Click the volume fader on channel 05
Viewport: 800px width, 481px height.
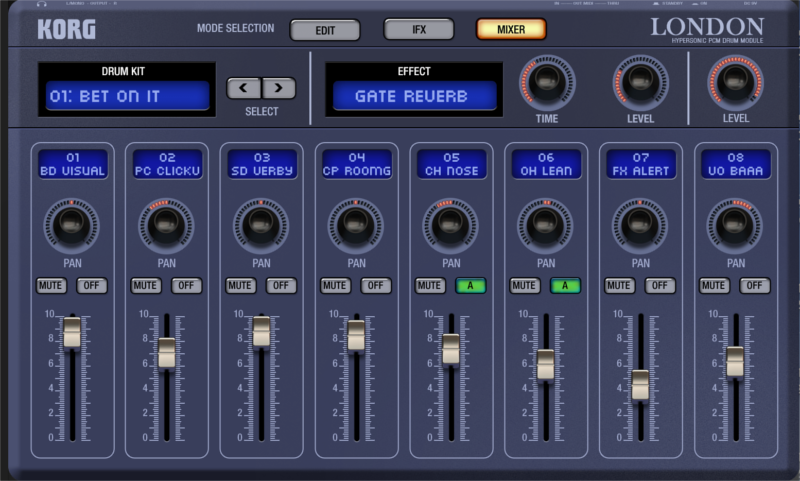451,349
